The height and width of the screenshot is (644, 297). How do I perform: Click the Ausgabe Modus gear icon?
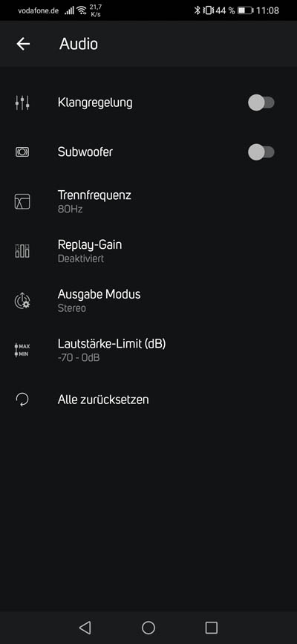point(22,301)
